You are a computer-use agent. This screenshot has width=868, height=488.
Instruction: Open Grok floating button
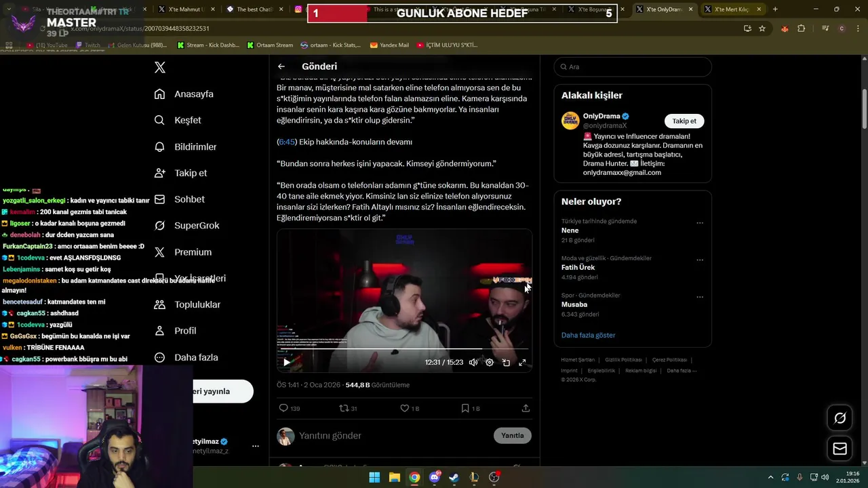coord(840,418)
